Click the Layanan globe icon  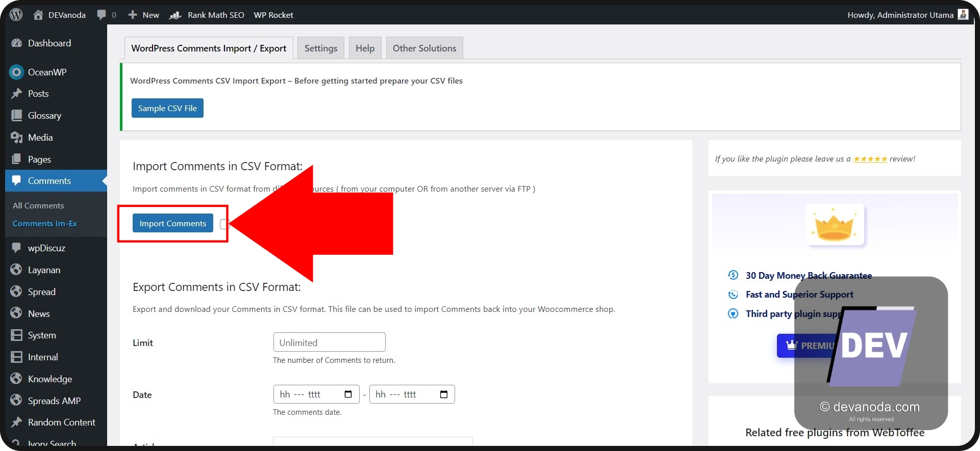(16, 270)
